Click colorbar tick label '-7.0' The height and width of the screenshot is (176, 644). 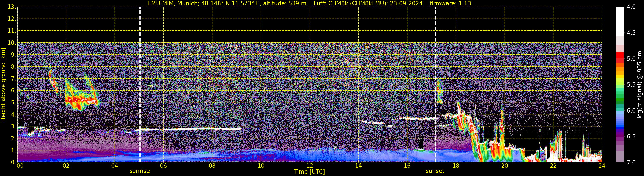[630, 163]
